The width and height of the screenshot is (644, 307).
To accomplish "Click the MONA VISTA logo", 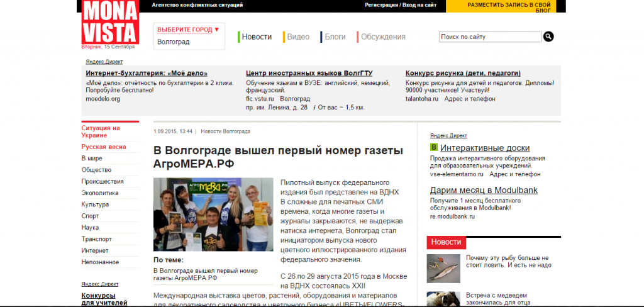I will coord(110,22).
